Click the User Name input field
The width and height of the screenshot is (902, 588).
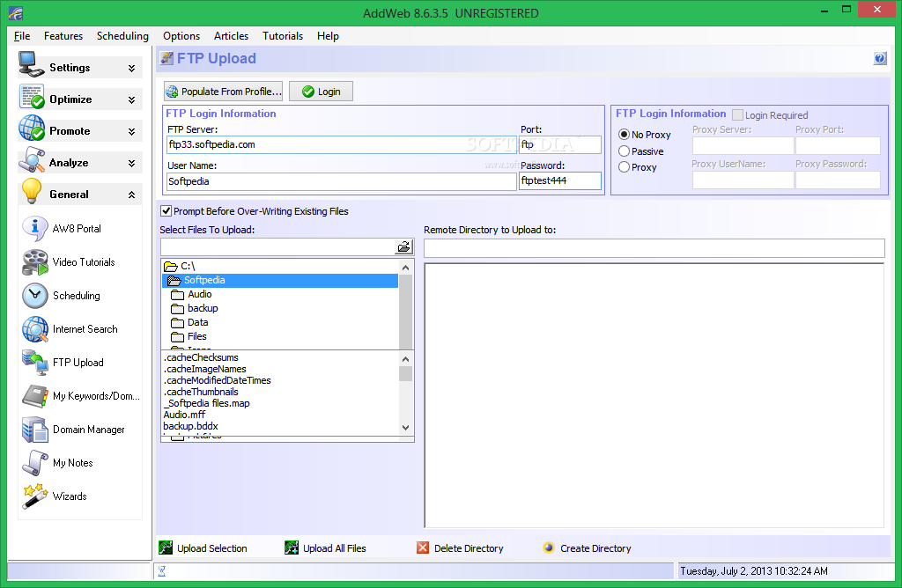pyautogui.click(x=341, y=181)
